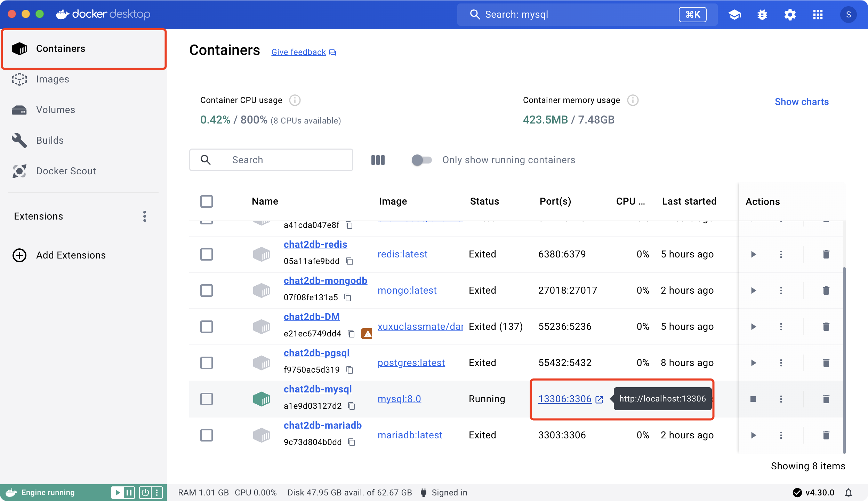Screen dimensions: 868x501
Task: Click the column layout icon beside Search
Action: tap(378, 160)
